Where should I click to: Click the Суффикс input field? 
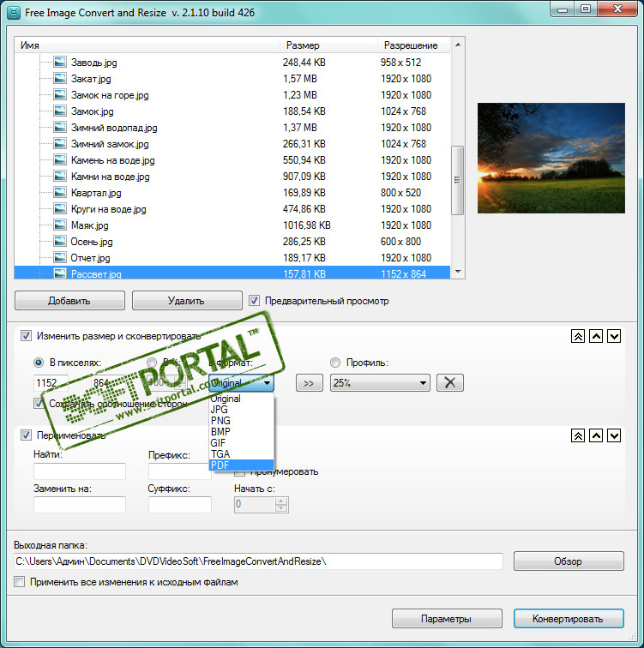[180, 505]
